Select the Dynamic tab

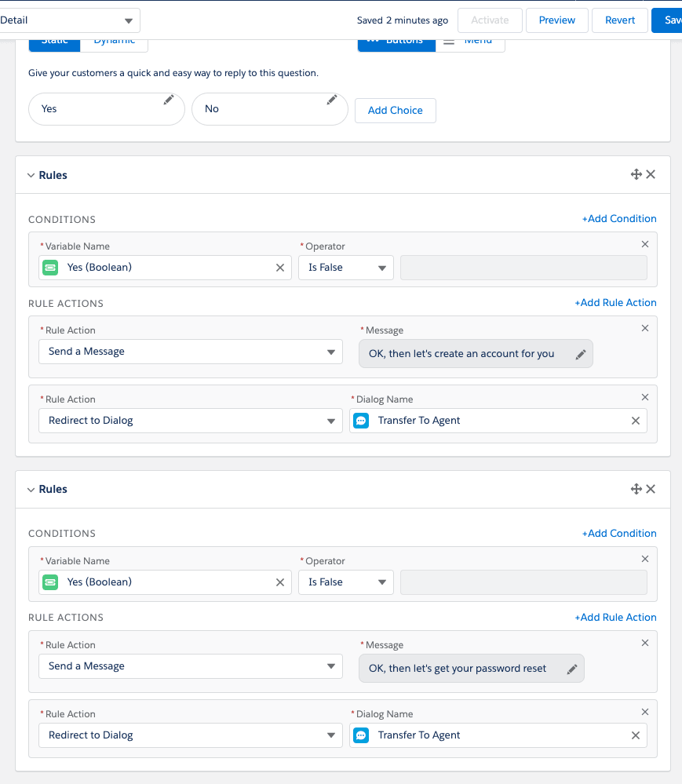pos(114,45)
